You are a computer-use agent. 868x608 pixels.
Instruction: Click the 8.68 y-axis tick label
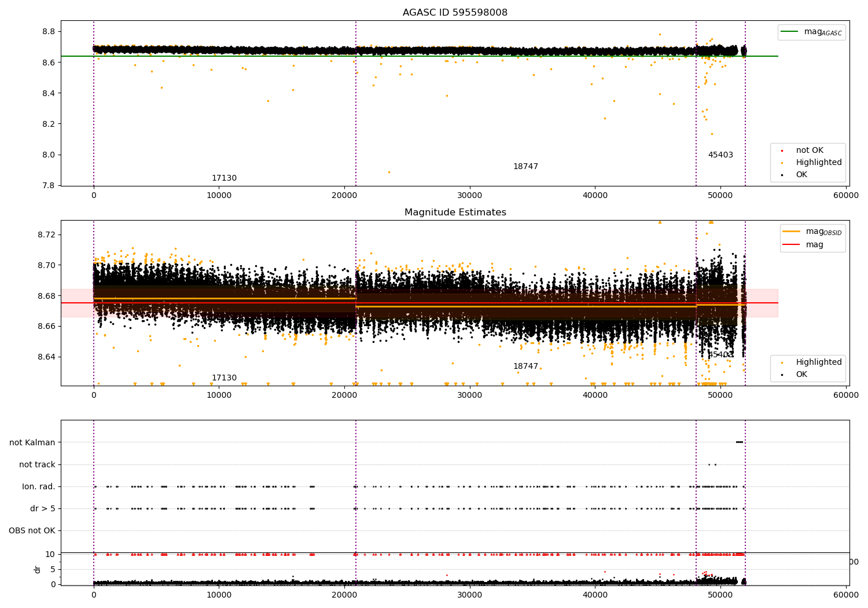46,296
